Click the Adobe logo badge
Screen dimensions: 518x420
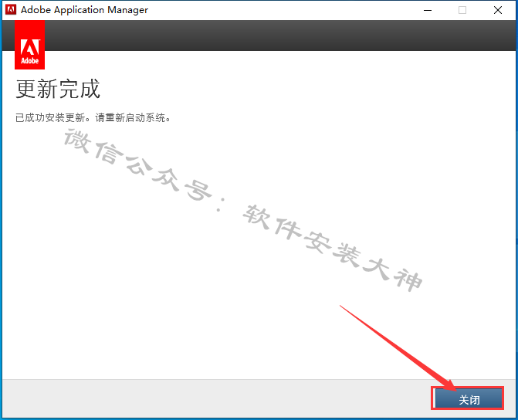click(30, 45)
